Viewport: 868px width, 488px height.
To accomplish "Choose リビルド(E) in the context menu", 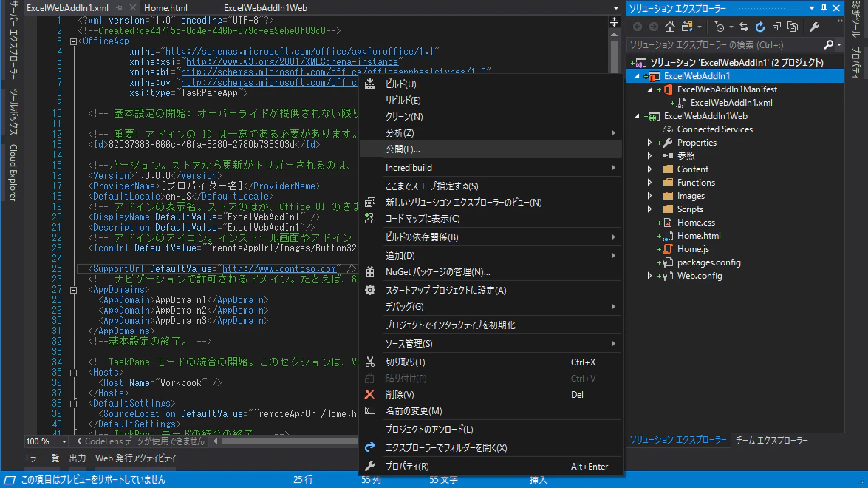I will (491, 101).
